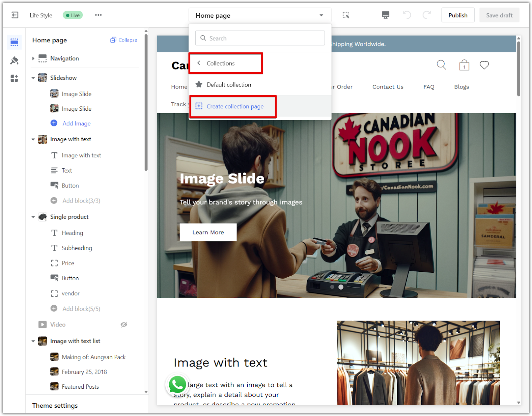Click the clothing store image thumbnail

[418, 363]
